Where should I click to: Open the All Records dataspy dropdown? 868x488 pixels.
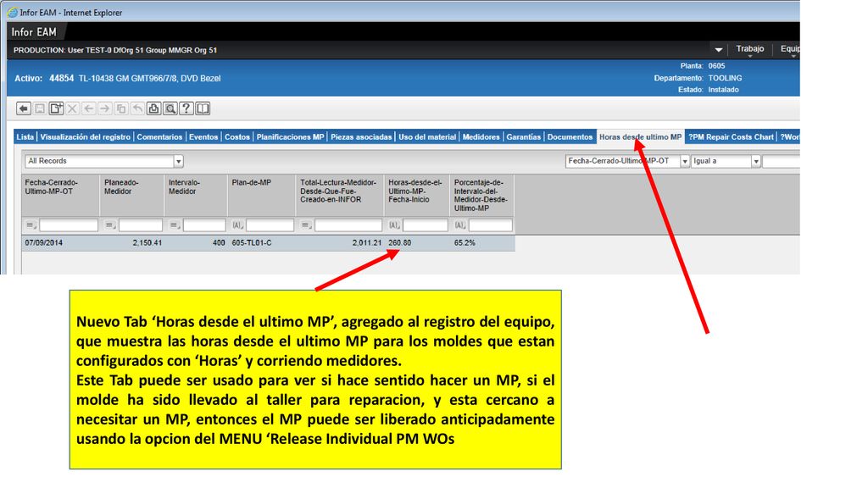click(178, 161)
